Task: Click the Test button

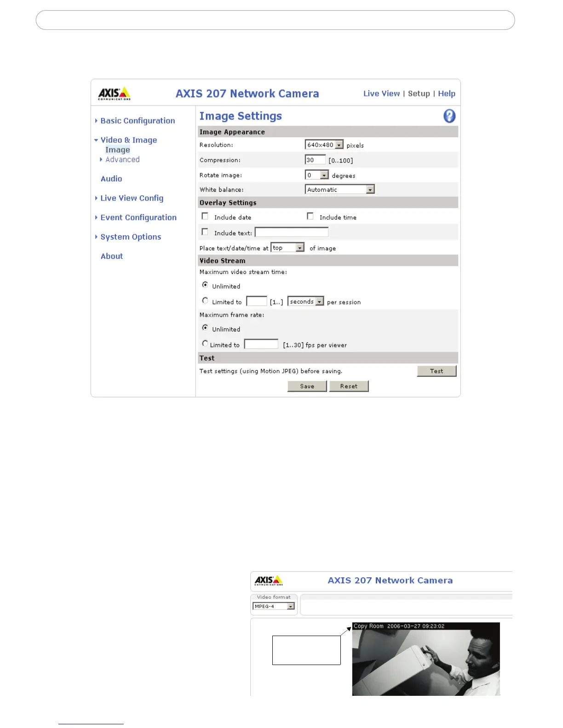Action: click(x=437, y=371)
